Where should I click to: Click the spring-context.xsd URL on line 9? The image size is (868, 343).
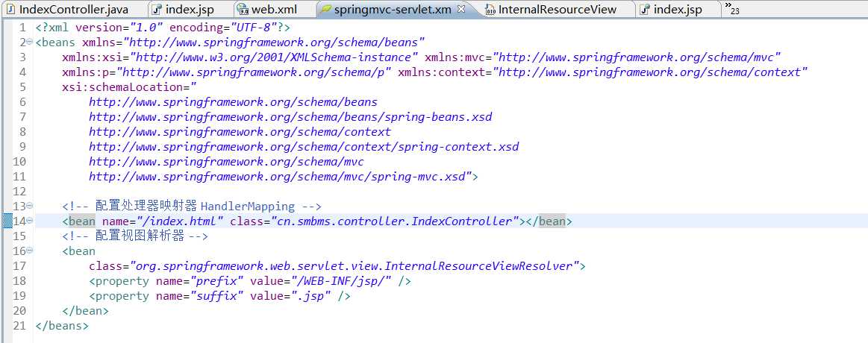pos(304,147)
